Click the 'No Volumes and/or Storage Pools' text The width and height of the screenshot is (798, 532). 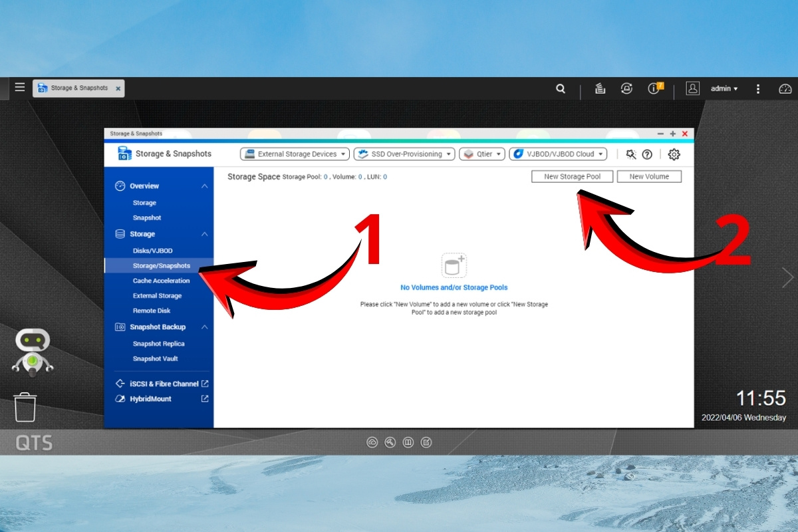(x=454, y=288)
